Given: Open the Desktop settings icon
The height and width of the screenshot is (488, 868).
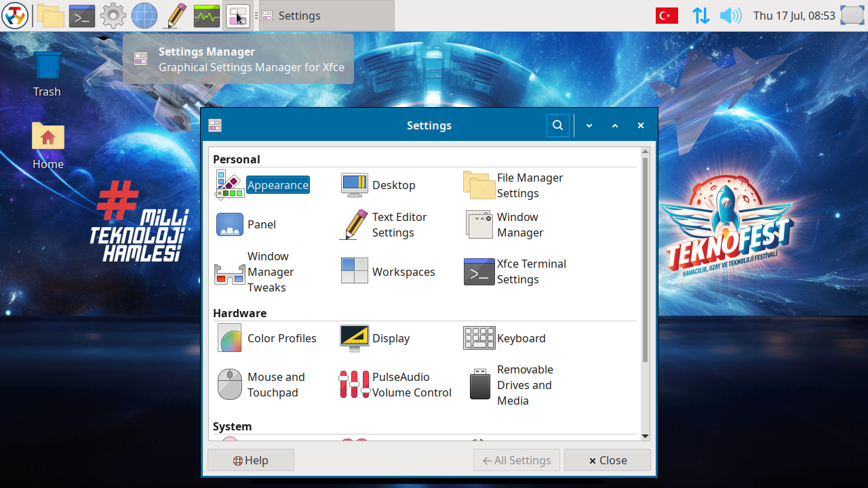Looking at the screenshot, I should (x=355, y=185).
